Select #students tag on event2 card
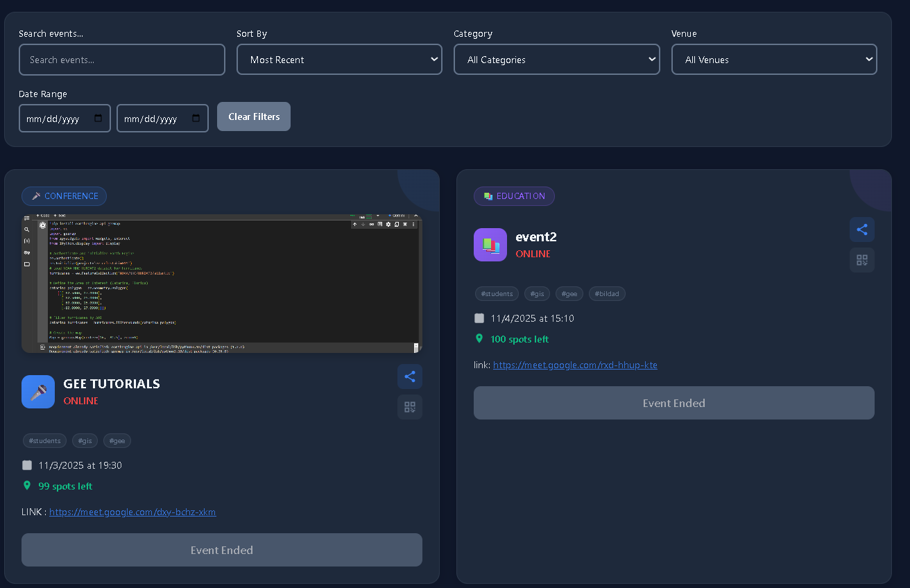Screen dimensions: 910x588 (x=497, y=294)
